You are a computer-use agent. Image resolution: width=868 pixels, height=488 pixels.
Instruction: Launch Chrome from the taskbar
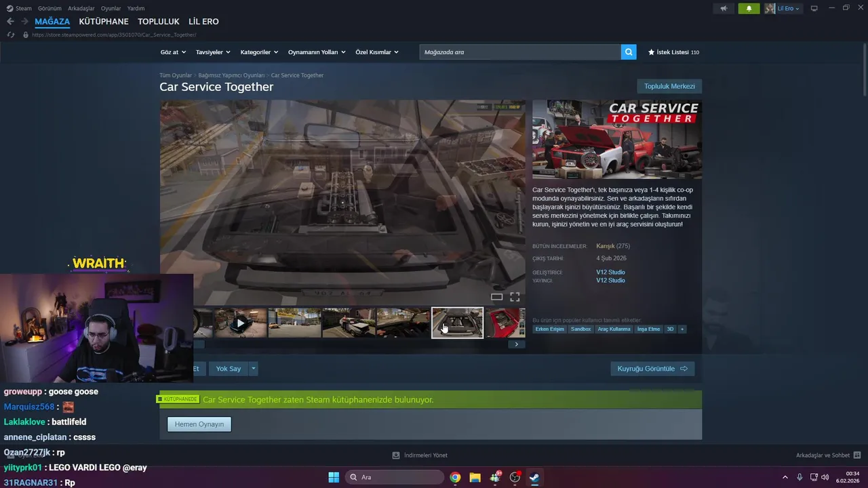[x=455, y=477]
